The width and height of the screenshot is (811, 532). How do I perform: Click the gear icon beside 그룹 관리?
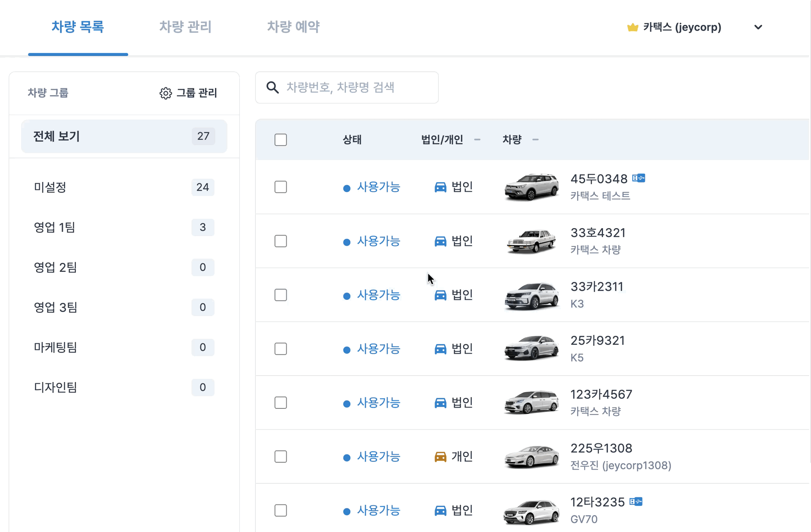coord(165,93)
